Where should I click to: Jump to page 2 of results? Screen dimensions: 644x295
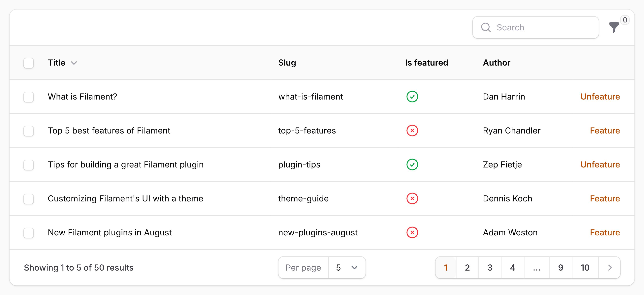[x=467, y=268]
